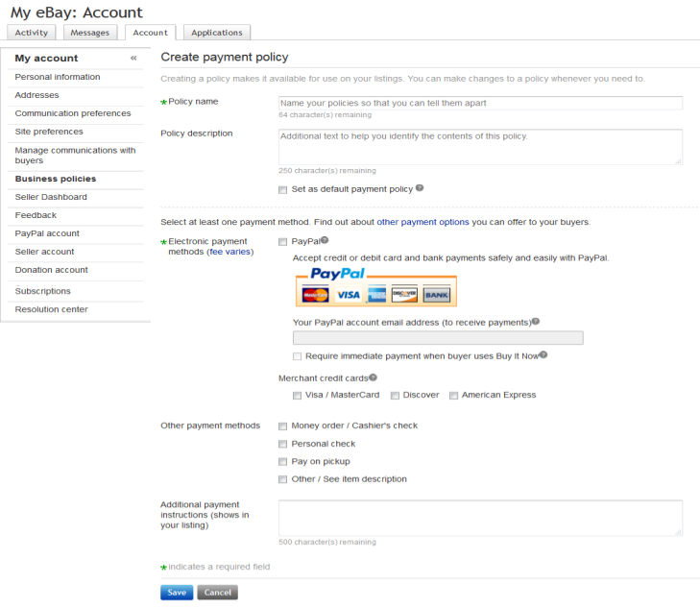The width and height of the screenshot is (700, 608).
Task: Focus the Policy name text field
Action: (x=480, y=103)
